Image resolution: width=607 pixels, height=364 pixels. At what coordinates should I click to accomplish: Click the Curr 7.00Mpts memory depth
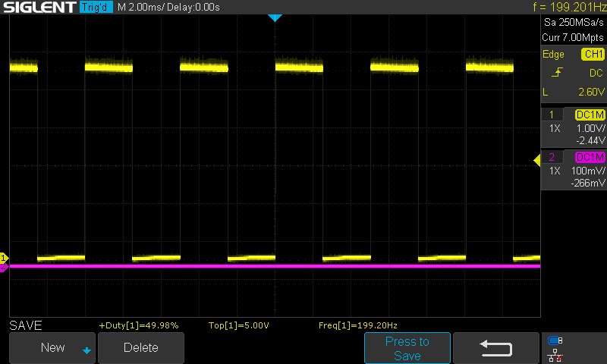click(x=573, y=37)
